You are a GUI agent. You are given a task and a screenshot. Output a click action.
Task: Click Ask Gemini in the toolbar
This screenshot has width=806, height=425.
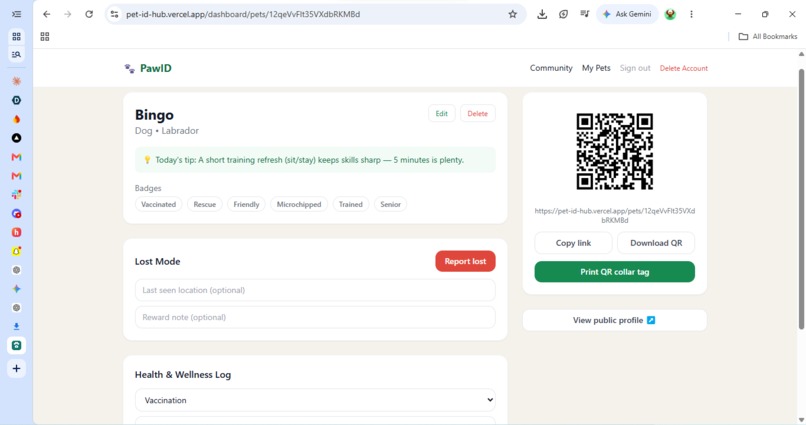(627, 14)
